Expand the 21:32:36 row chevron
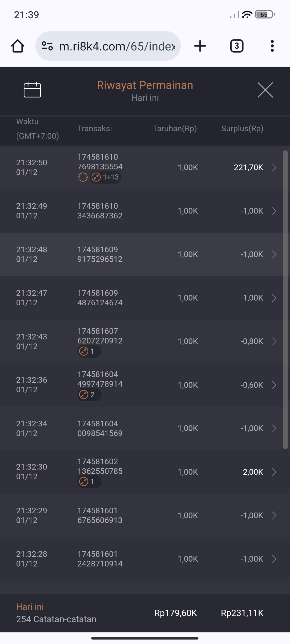This screenshot has width=290, height=644. (274, 385)
